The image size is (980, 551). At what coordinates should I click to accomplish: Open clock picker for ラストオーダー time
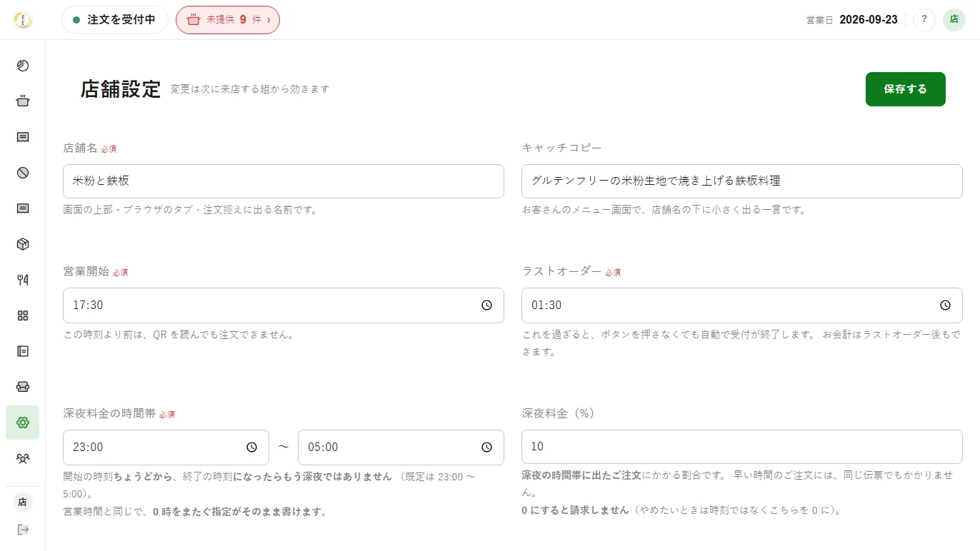945,305
